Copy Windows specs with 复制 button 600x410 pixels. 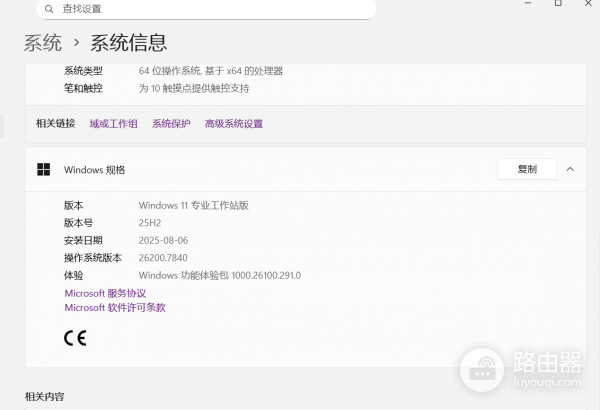coord(527,169)
